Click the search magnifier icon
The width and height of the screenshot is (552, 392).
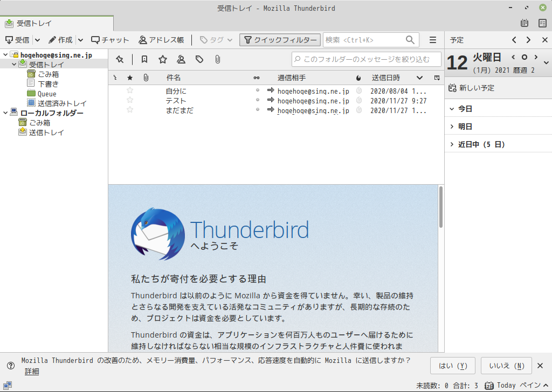pos(410,40)
